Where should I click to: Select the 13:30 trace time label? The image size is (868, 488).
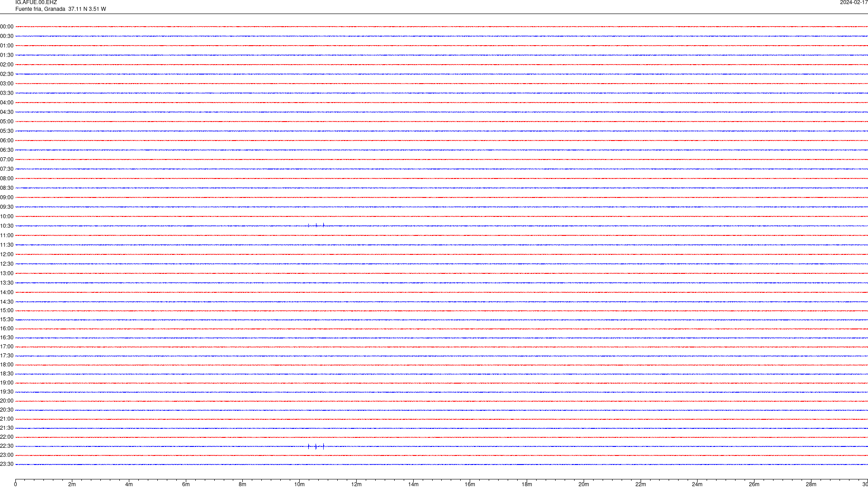[x=7, y=283]
